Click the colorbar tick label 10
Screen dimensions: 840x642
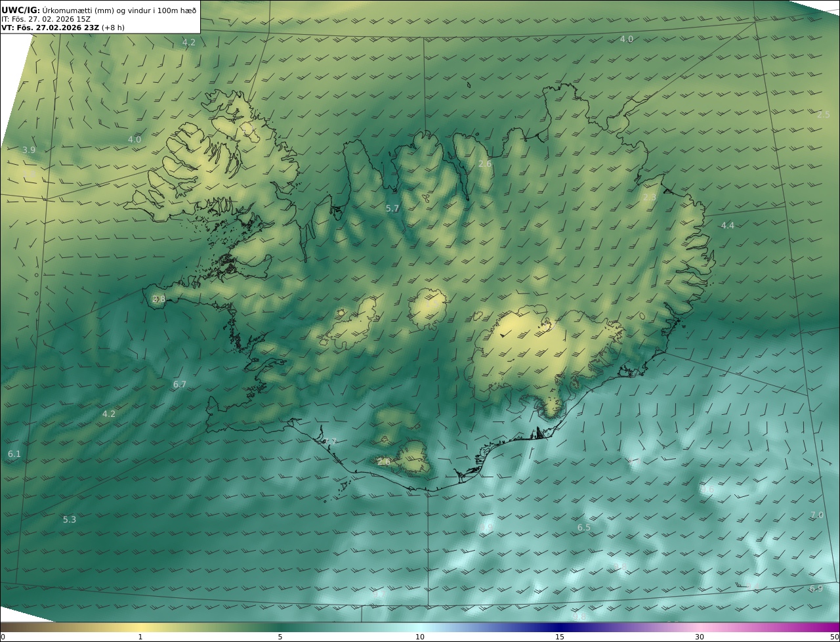pos(420,637)
